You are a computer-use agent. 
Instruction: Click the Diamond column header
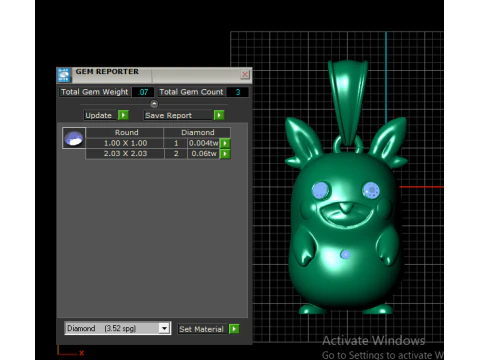197,133
